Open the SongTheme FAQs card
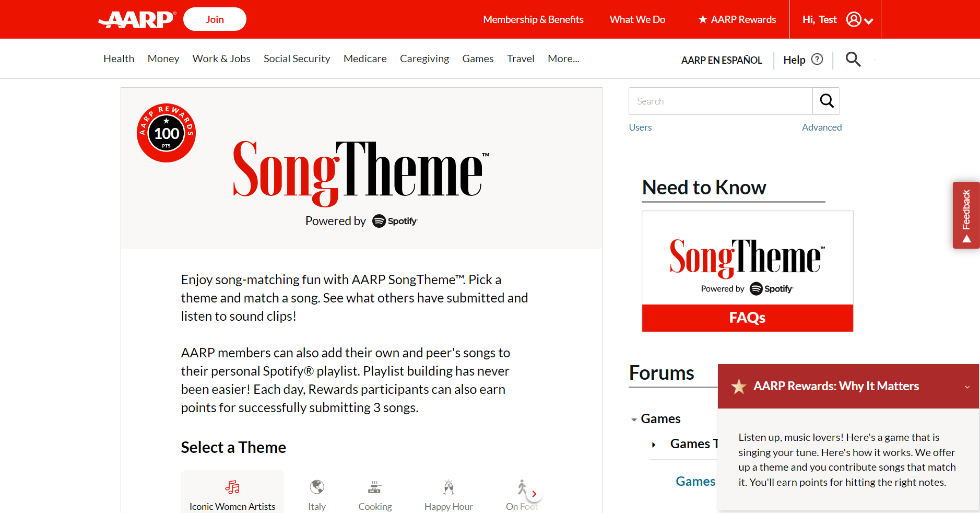 747,271
